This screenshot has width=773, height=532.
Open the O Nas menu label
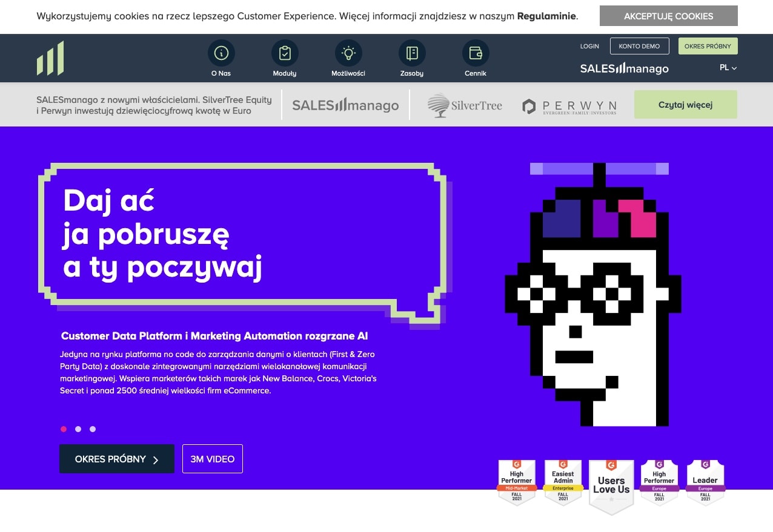pyautogui.click(x=221, y=73)
